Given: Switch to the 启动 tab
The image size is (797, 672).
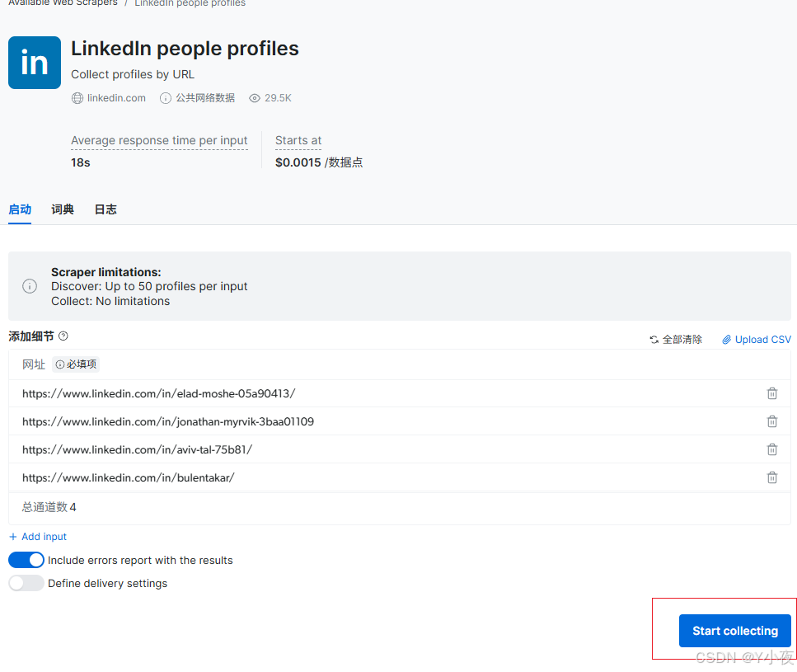Looking at the screenshot, I should point(20,209).
